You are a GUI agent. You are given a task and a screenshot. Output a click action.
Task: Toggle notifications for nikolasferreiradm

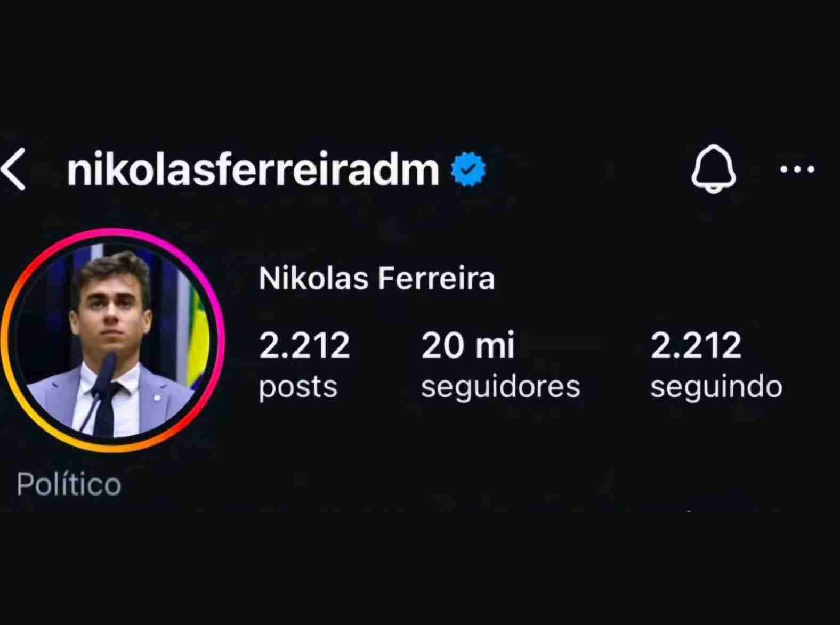pyautogui.click(x=714, y=168)
